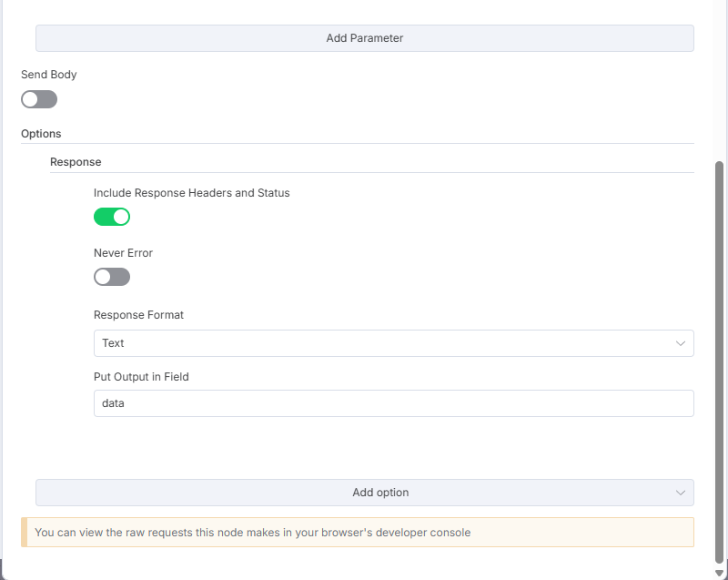Image resolution: width=728 pixels, height=580 pixels.
Task: Click the Include Response Headers and Status label
Action: [192, 193]
